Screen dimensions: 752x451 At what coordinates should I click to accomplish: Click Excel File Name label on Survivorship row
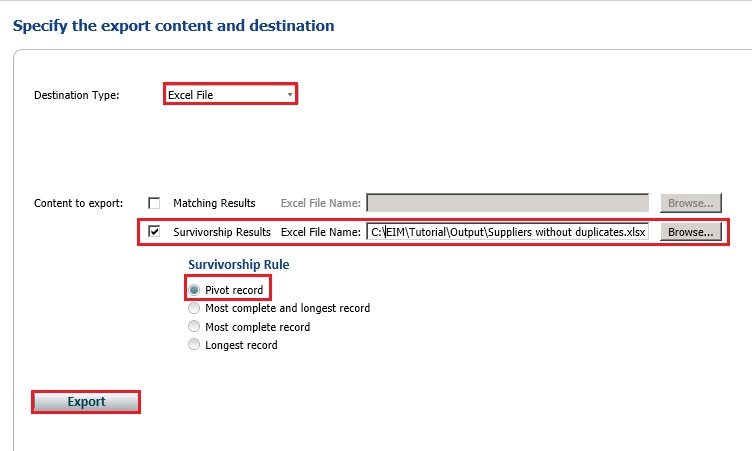320,232
